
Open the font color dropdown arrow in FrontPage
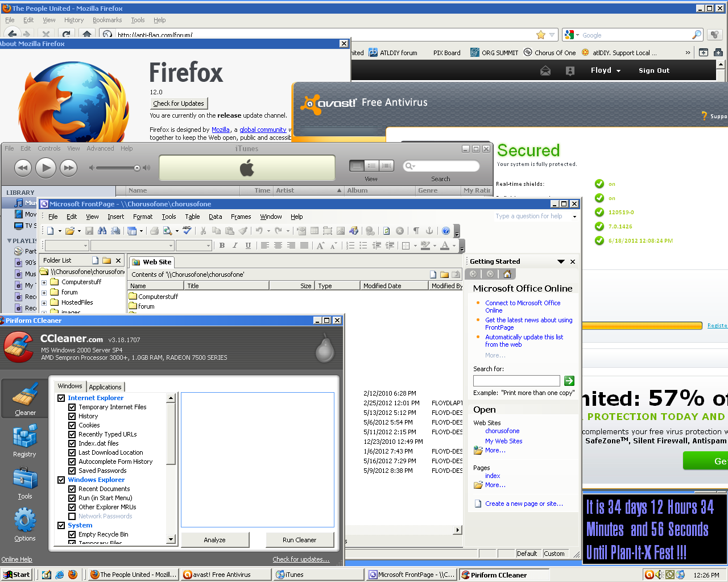coord(454,246)
